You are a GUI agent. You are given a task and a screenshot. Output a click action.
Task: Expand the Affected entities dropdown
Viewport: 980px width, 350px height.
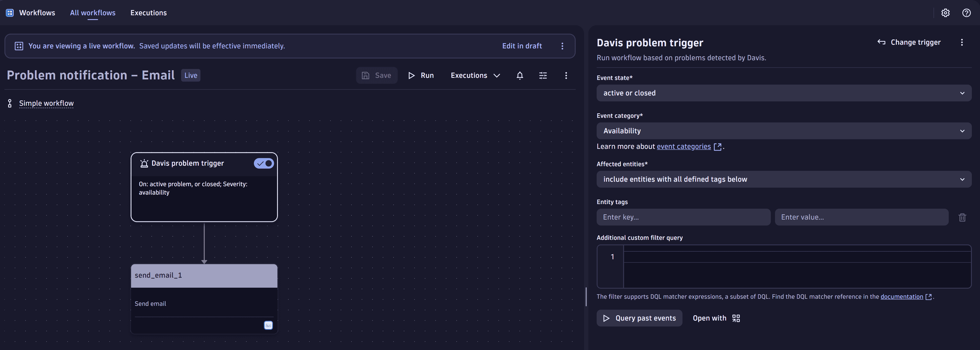(x=784, y=179)
